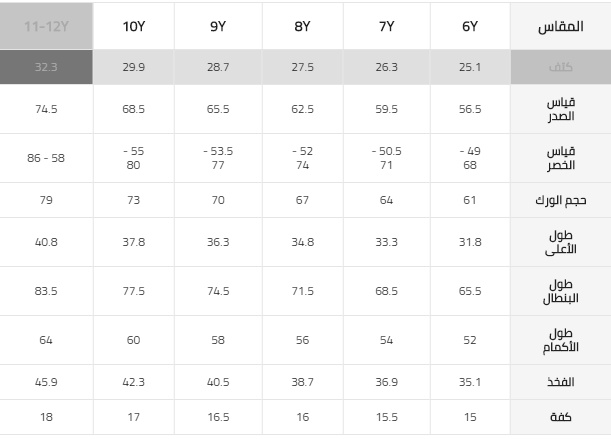Select the 11-12Y size column header
This screenshot has height=439, width=611.
pyautogui.click(x=46, y=26)
